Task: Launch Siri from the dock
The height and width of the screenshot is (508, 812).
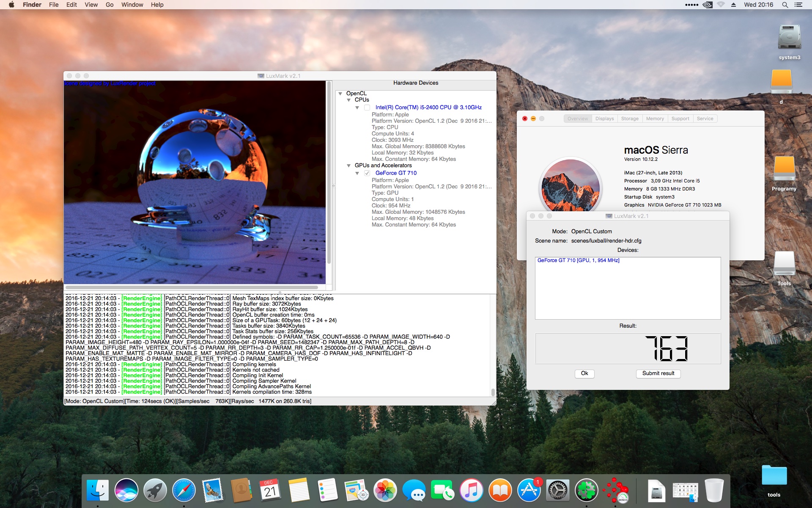Action: (x=126, y=491)
